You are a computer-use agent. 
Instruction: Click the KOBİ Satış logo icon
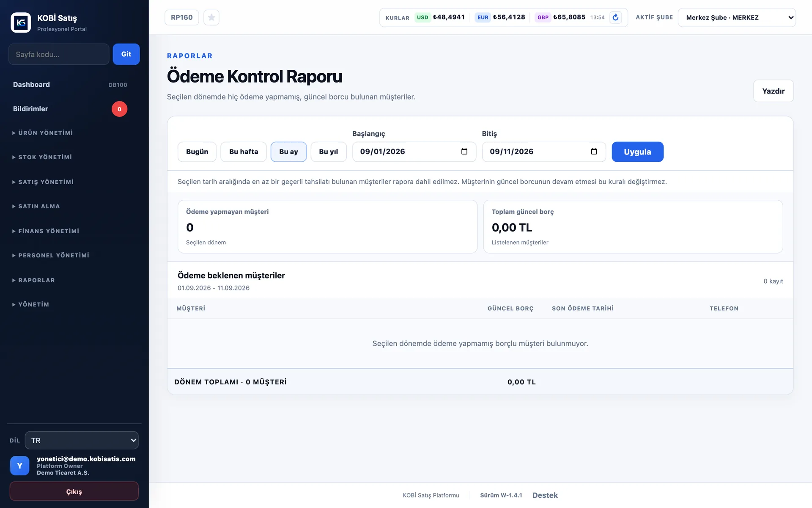pos(21,22)
